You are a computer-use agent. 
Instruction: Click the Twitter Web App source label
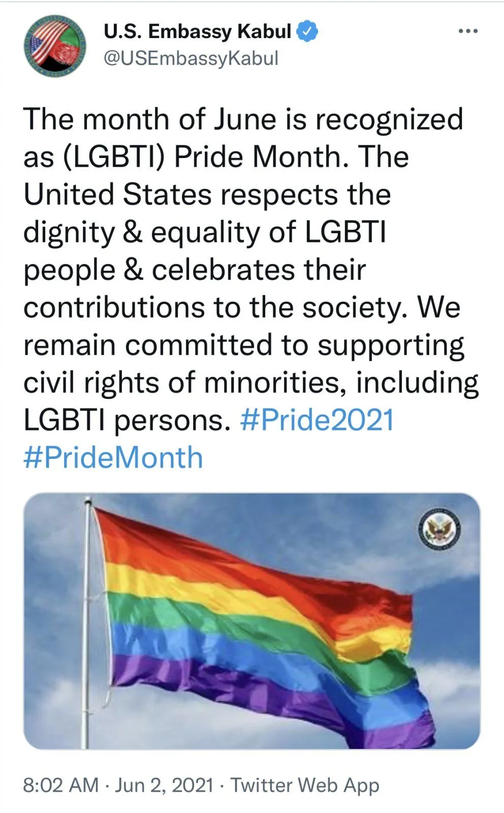[305, 785]
